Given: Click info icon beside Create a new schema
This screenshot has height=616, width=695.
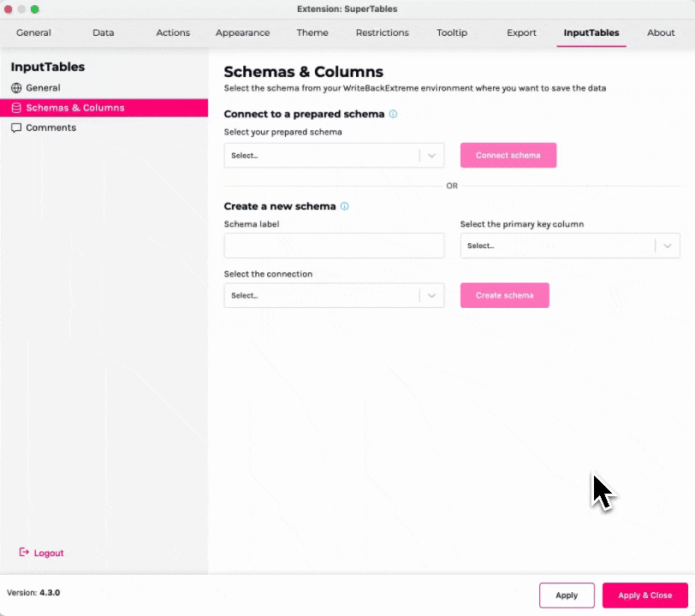Looking at the screenshot, I should pos(344,206).
